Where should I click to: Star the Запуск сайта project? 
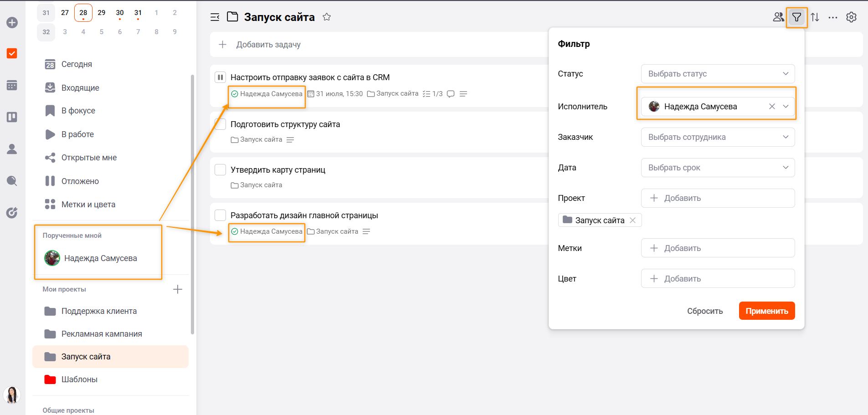327,17
